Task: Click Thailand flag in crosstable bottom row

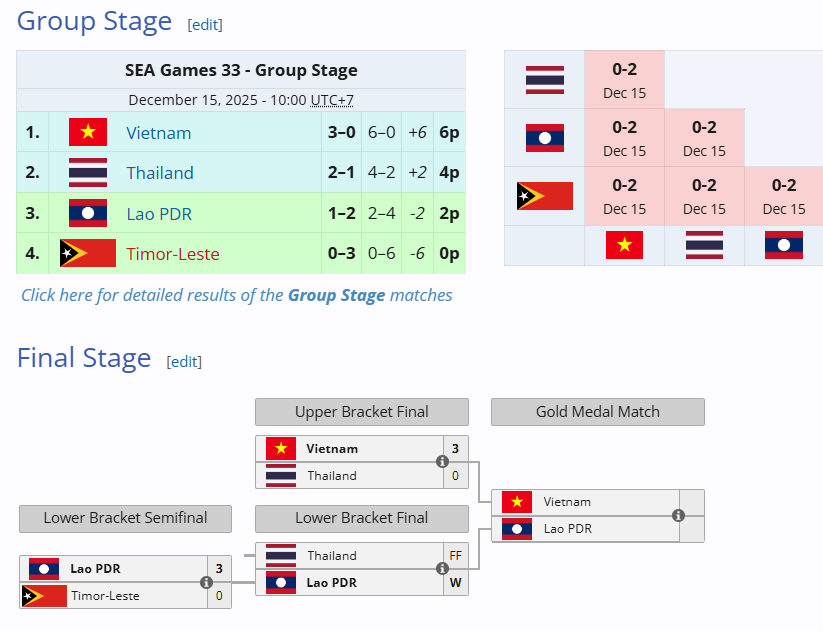Action: coord(704,245)
